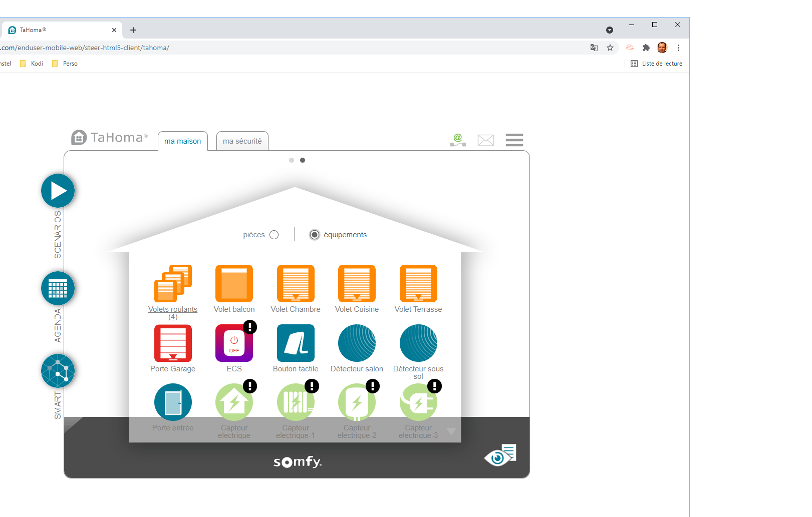
Task: Select the pièces radio button
Action: [274, 235]
